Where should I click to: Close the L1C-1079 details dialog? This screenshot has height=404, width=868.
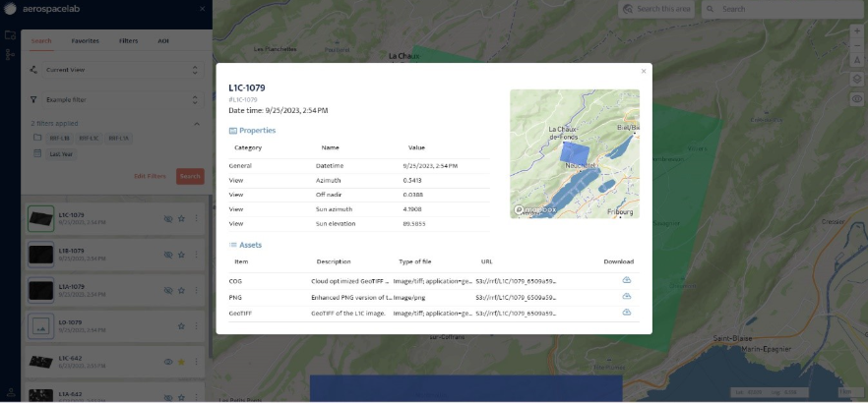[644, 71]
